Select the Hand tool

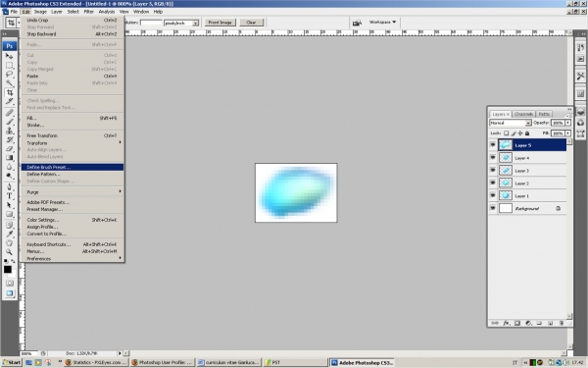point(10,243)
